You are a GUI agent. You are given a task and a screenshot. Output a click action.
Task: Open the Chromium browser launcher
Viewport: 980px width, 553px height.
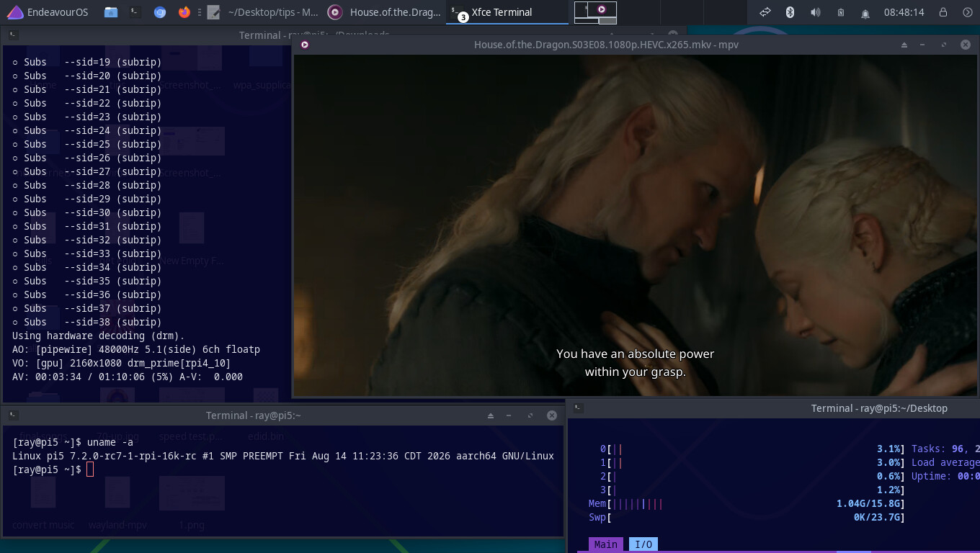click(160, 12)
